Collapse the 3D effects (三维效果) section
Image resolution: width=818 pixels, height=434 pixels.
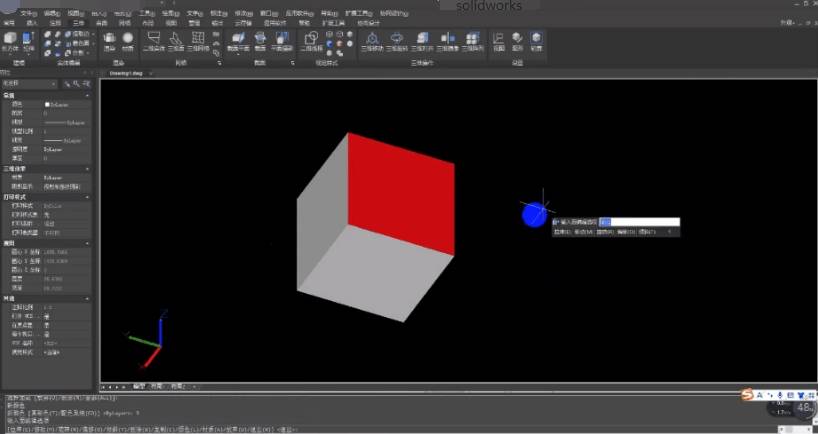coord(87,169)
